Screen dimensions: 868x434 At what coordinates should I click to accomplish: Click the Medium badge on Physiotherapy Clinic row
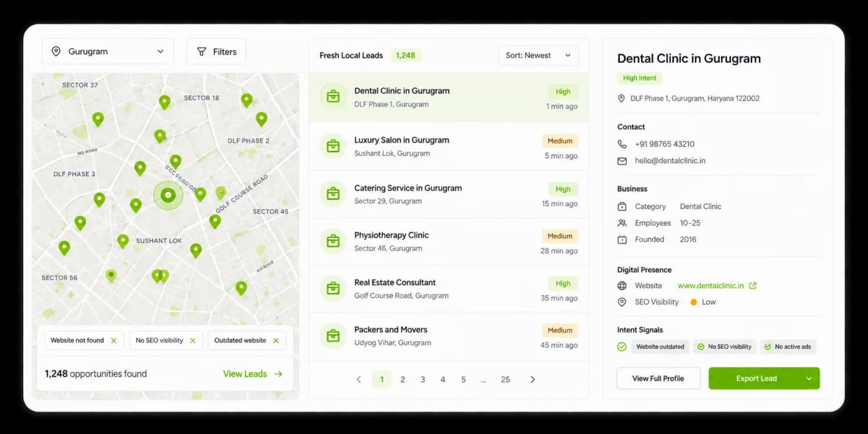(x=560, y=236)
